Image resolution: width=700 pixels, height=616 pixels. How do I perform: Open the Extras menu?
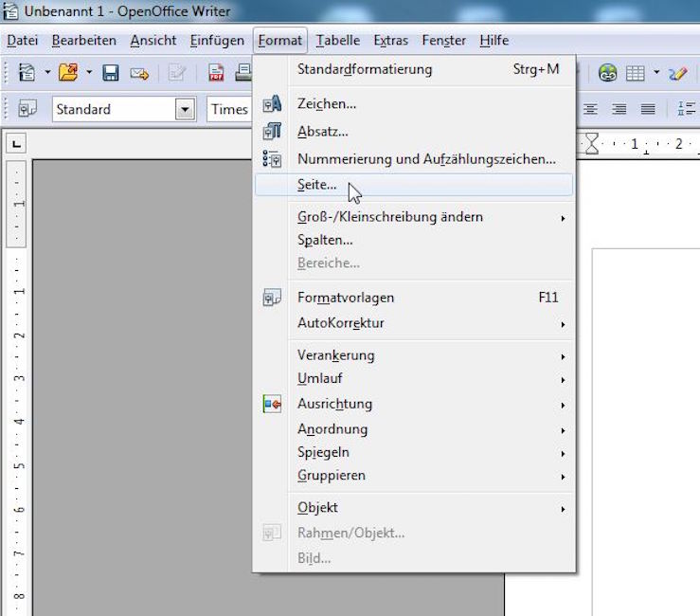(390, 41)
